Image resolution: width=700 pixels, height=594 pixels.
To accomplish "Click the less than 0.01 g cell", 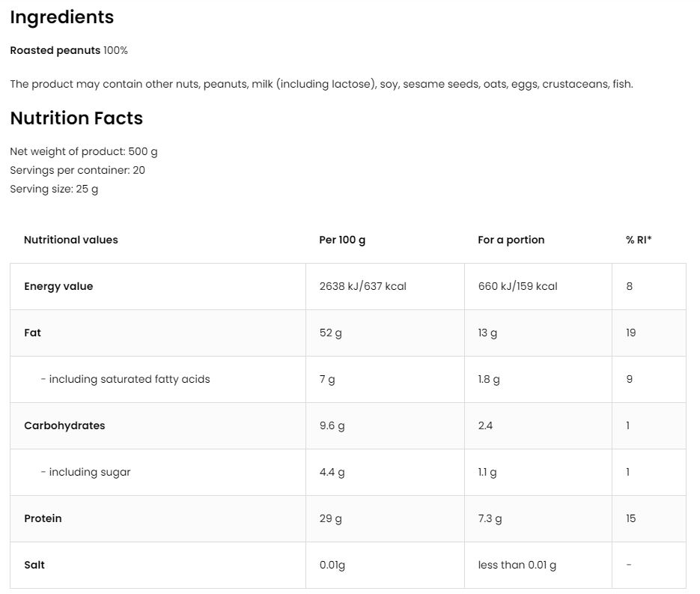I will pos(517,565).
